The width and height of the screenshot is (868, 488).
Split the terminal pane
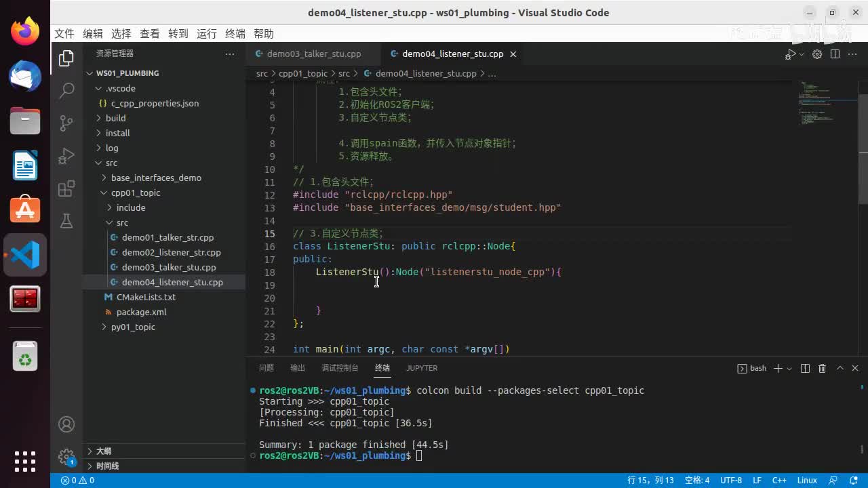click(805, 368)
